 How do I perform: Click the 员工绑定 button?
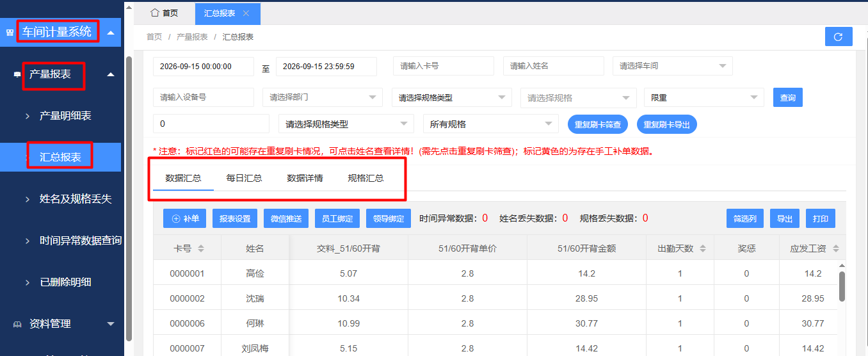coord(337,218)
